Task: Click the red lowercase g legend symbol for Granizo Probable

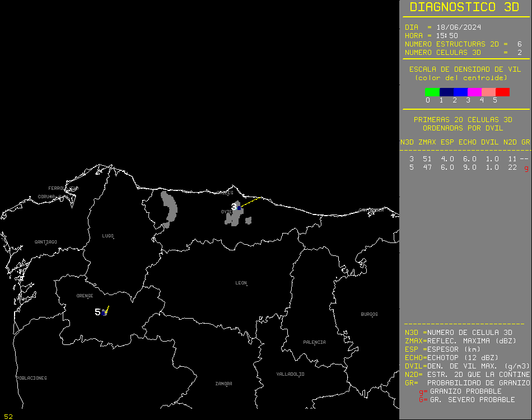Action: 421,391
